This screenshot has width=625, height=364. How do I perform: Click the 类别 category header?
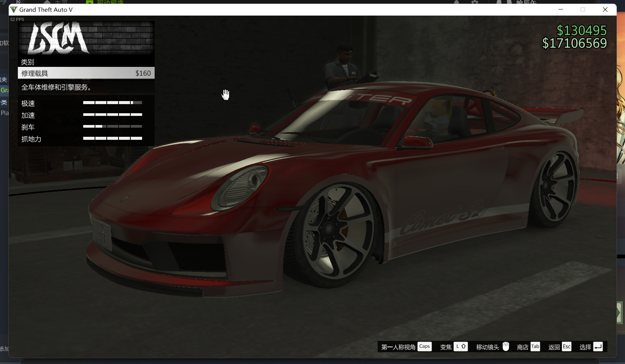point(28,62)
